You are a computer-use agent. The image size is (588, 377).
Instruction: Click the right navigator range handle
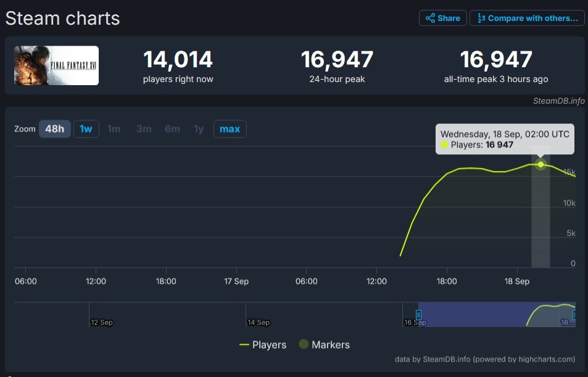coord(574,315)
